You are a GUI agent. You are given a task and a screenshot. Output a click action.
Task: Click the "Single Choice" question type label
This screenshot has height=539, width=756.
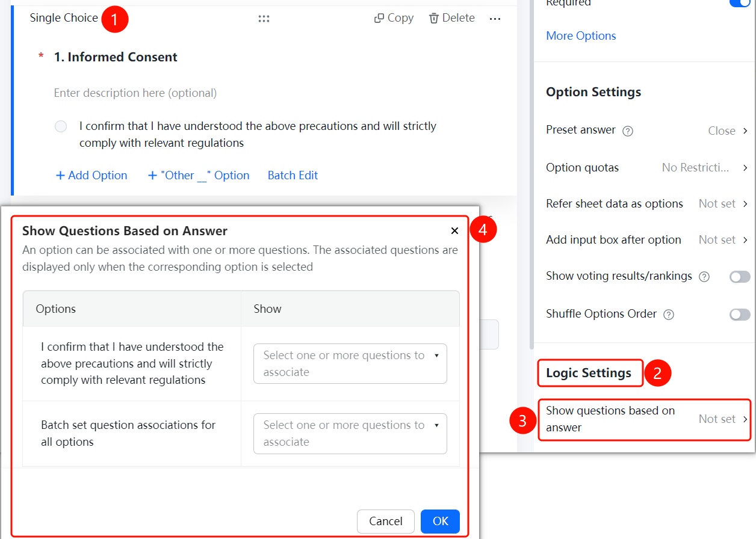(x=64, y=18)
